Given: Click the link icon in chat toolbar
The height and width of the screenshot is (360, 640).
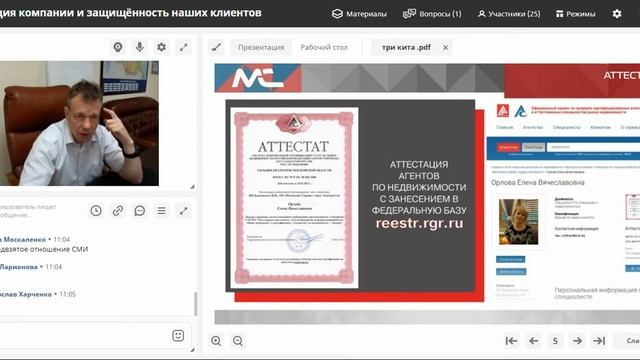Looking at the screenshot, I should [118, 211].
